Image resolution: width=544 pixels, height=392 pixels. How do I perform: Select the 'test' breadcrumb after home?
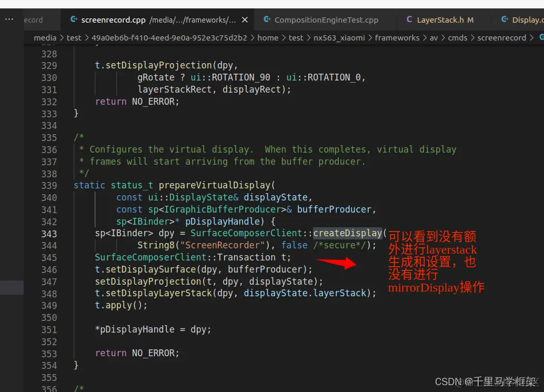pyautogui.click(x=296, y=38)
